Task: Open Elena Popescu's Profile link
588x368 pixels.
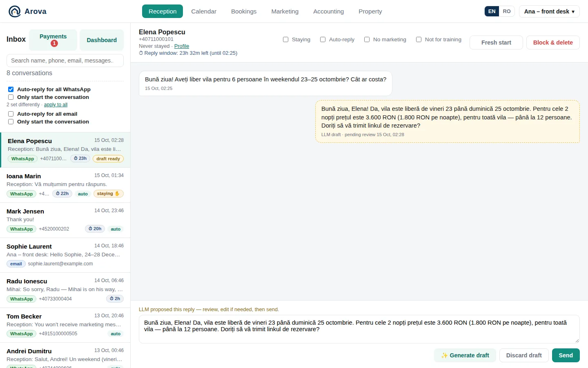Action: pyautogui.click(x=182, y=46)
